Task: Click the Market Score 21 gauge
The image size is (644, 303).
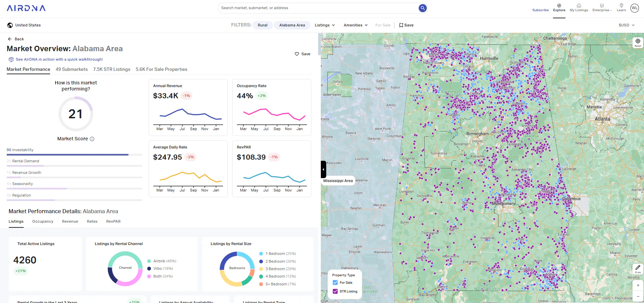Action: point(76,114)
